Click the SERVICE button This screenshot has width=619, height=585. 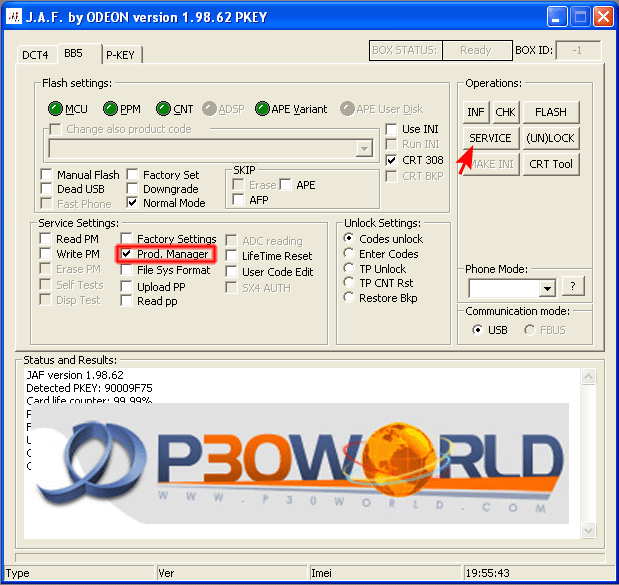[490, 138]
